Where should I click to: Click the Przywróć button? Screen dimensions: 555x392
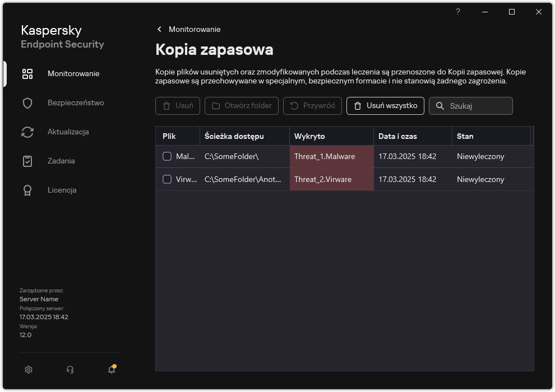point(312,106)
